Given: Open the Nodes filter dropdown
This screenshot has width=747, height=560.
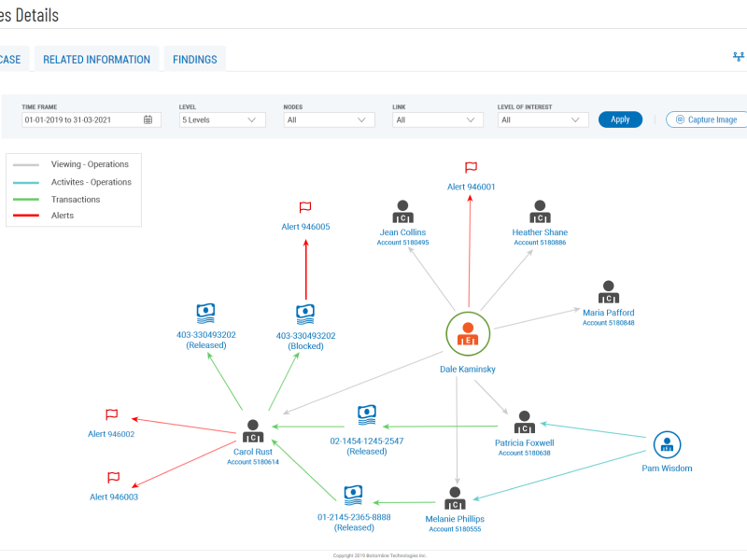Looking at the screenshot, I should [x=329, y=119].
